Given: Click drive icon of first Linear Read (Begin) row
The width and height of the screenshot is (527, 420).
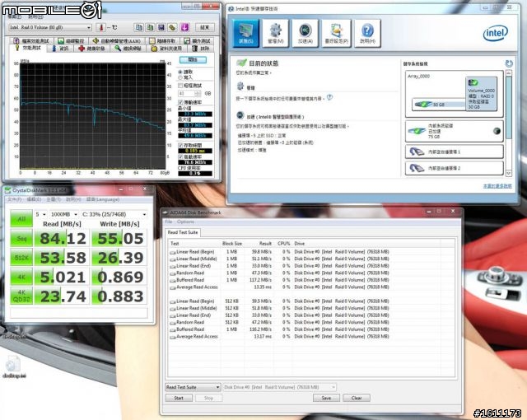Looking at the screenshot, I should coord(172,252).
